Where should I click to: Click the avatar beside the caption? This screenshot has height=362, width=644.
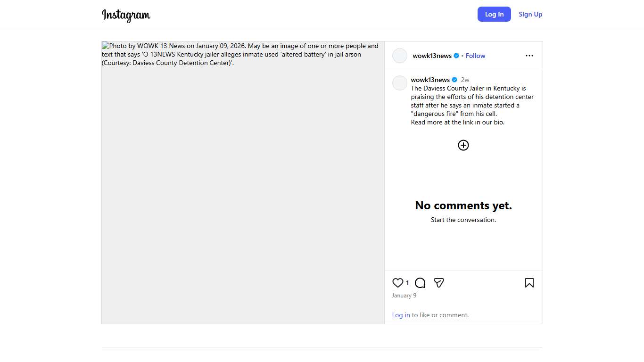point(400,83)
